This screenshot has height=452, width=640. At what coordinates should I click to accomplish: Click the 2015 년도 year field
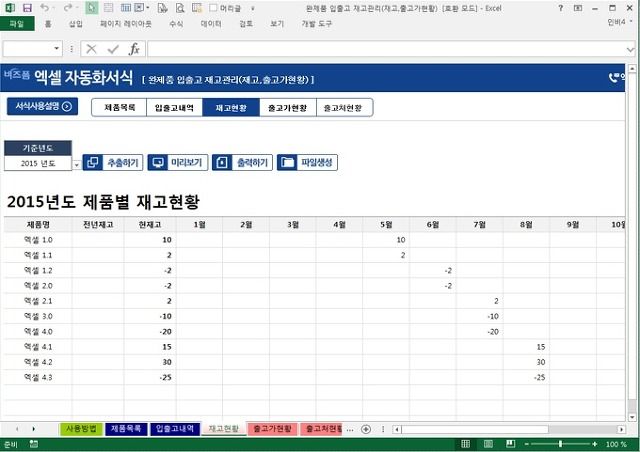pos(38,163)
